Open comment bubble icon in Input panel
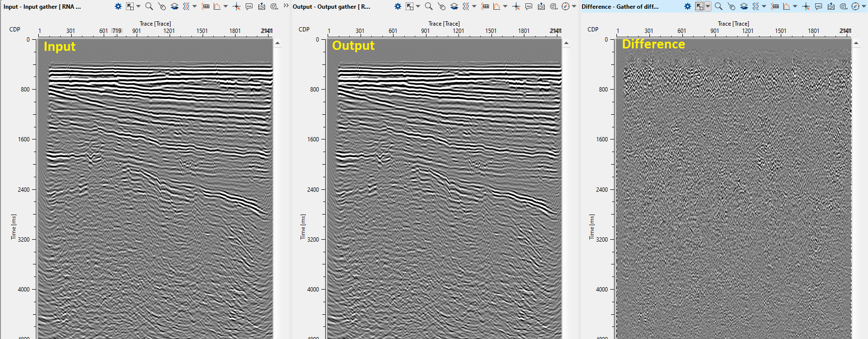Screen dimensions: 868x339 coord(249,6)
